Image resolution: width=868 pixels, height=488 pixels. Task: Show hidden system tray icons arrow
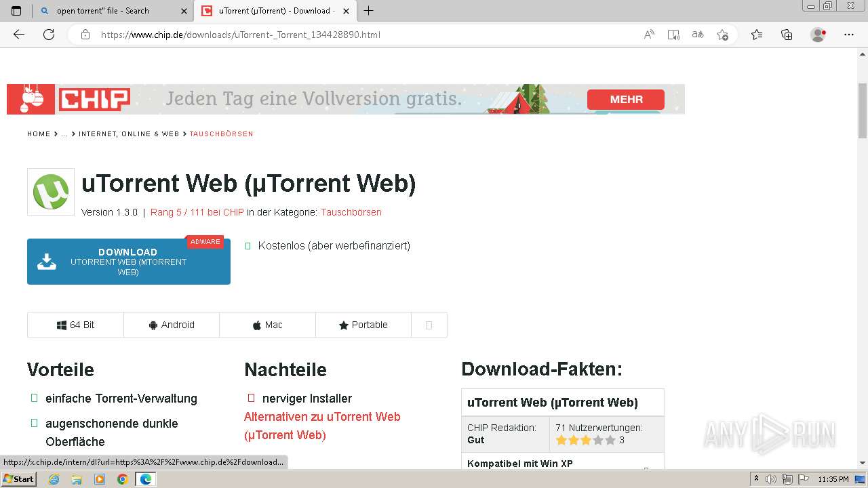[x=757, y=479]
